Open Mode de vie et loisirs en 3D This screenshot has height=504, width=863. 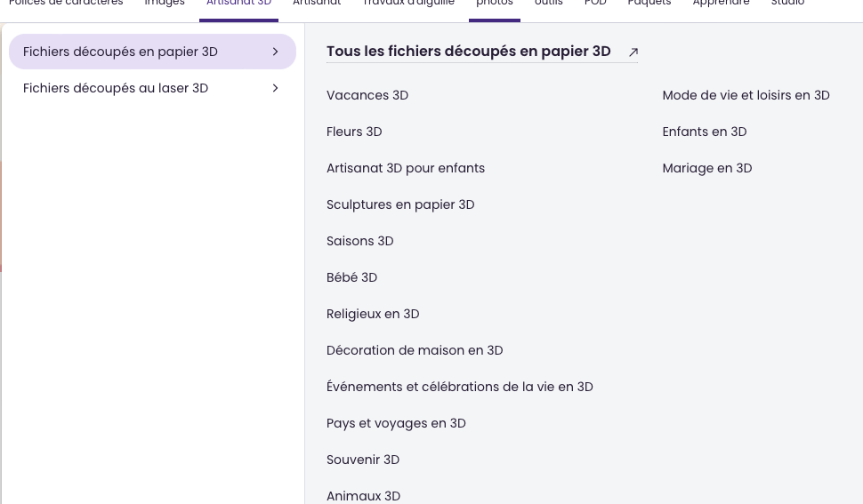point(746,95)
